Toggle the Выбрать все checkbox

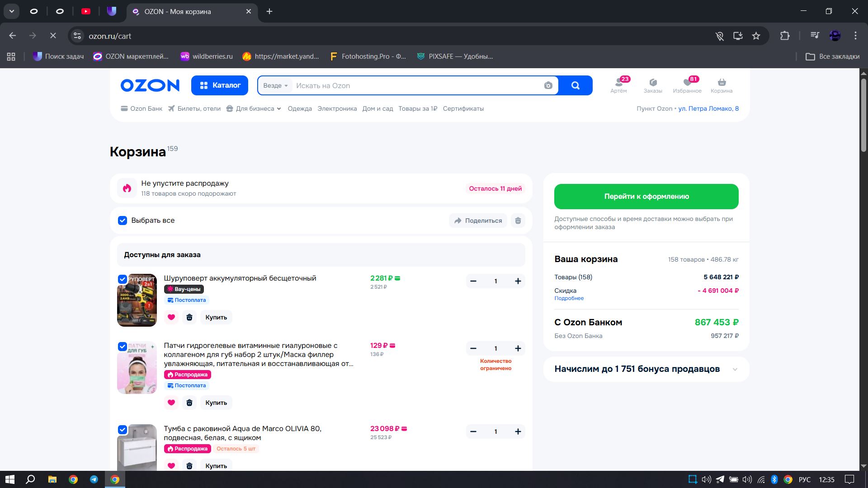point(123,221)
